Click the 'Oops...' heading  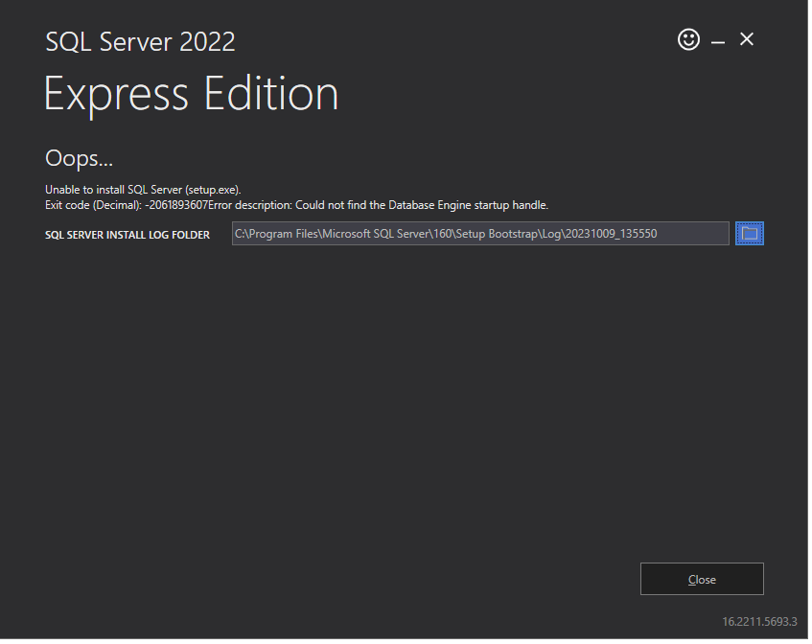(x=80, y=159)
